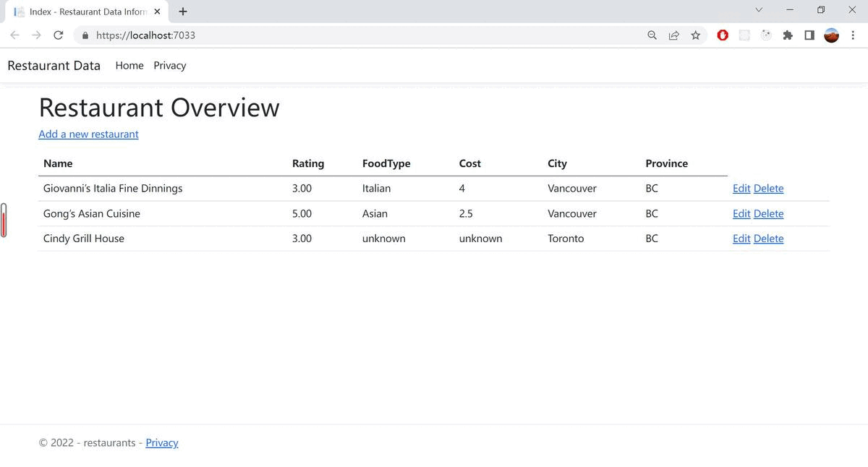
Task: Toggle the browser side panel
Action: click(x=809, y=35)
